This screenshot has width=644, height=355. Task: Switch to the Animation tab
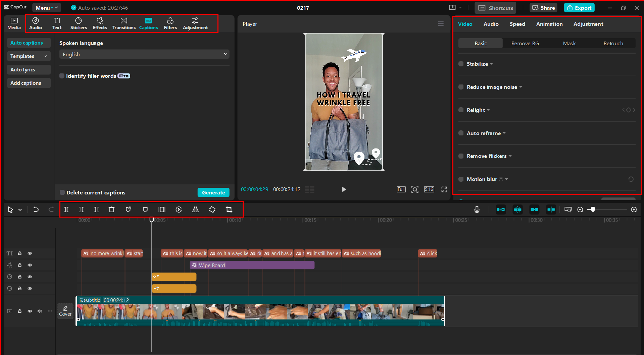point(549,24)
